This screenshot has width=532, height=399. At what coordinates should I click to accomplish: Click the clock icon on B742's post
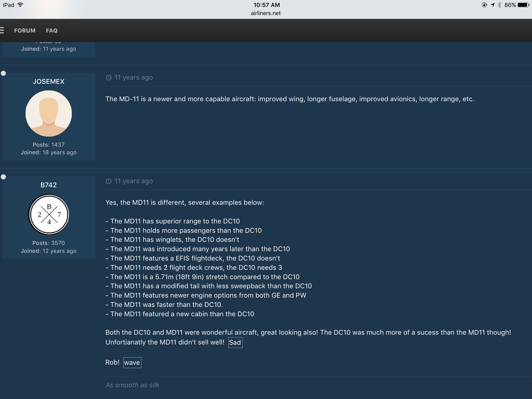[109, 181]
